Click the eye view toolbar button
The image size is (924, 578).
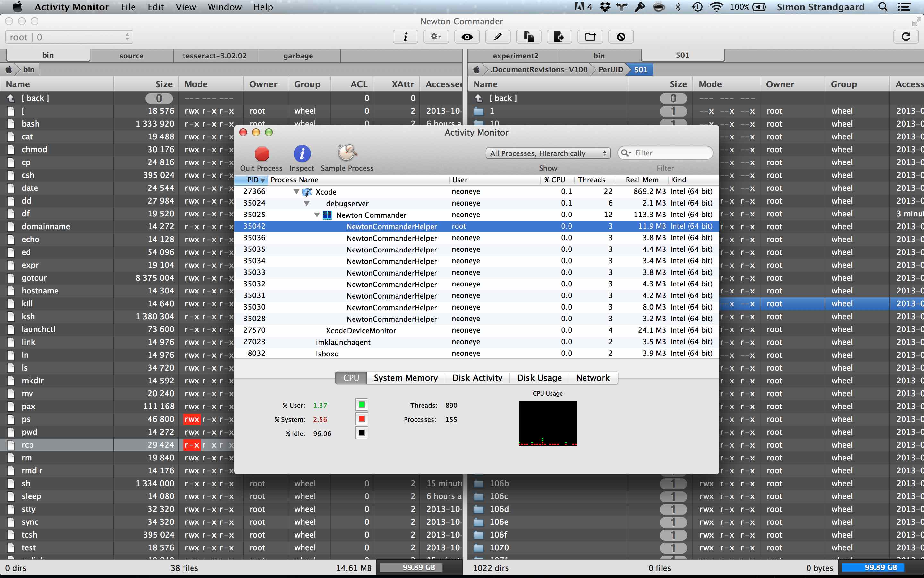[467, 37]
